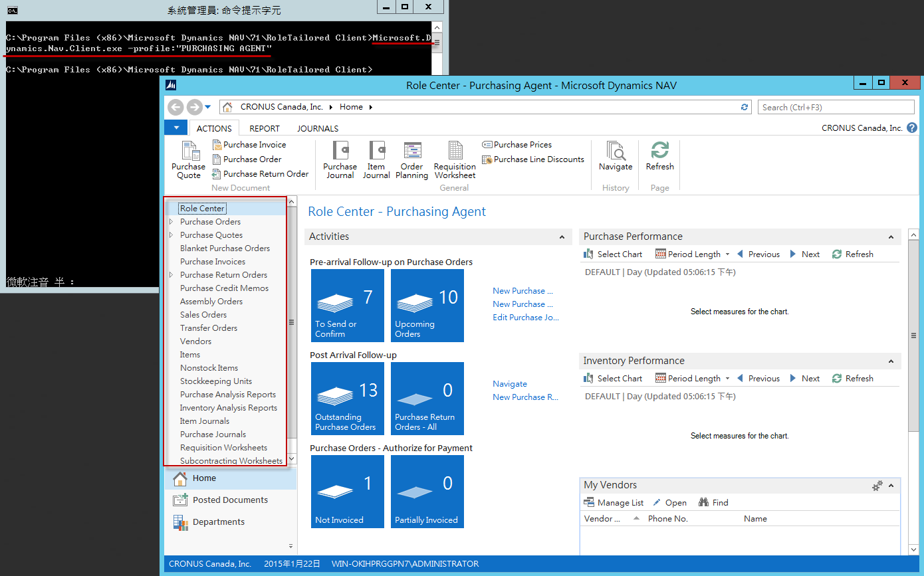Click Next in Inventory Performance
The width and height of the screenshot is (924, 576).
click(805, 379)
